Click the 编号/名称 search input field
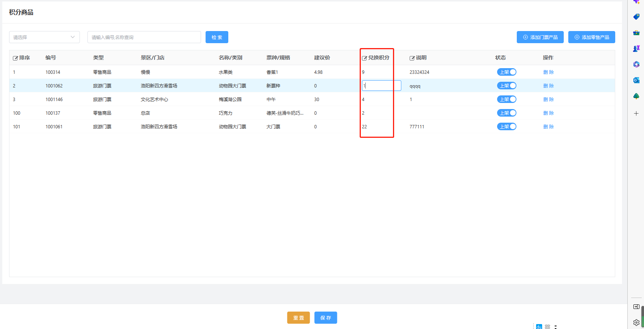This screenshot has width=644, height=329. click(144, 37)
